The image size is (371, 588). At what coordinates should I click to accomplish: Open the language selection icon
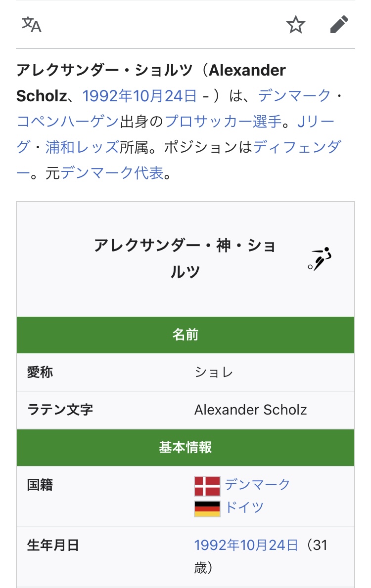(x=31, y=24)
